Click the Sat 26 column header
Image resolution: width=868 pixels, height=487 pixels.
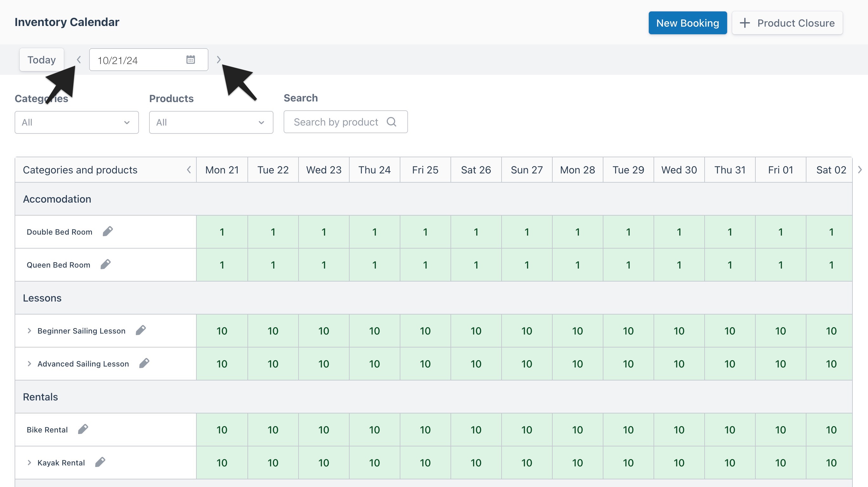pyautogui.click(x=476, y=170)
